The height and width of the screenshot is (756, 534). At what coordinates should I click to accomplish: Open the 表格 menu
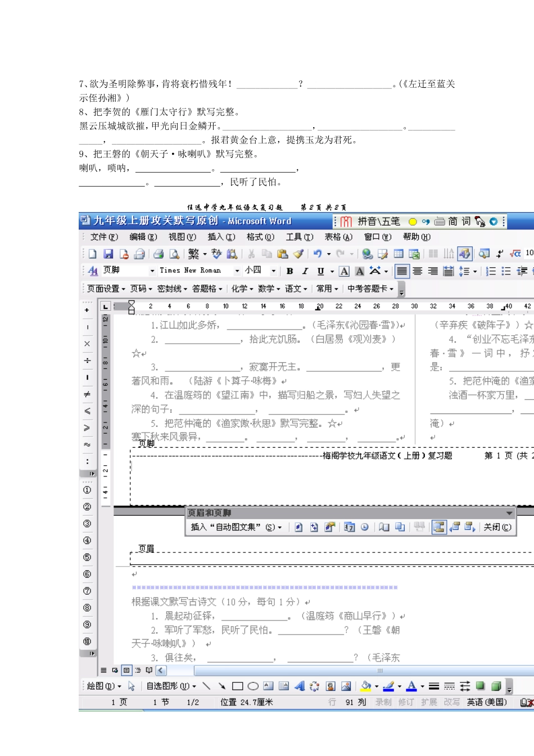coord(338,237)
